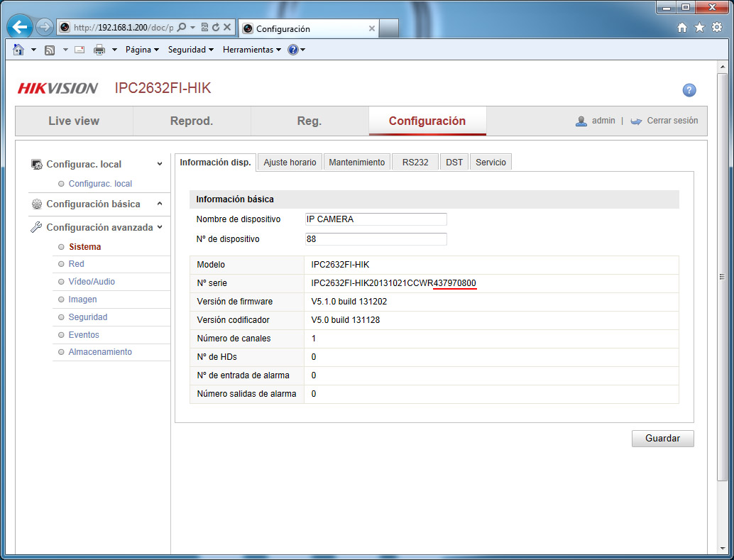The image size is (734, 560).
Task: Open browser Home from the top-right house icon
Action: (x=682, y=28)
